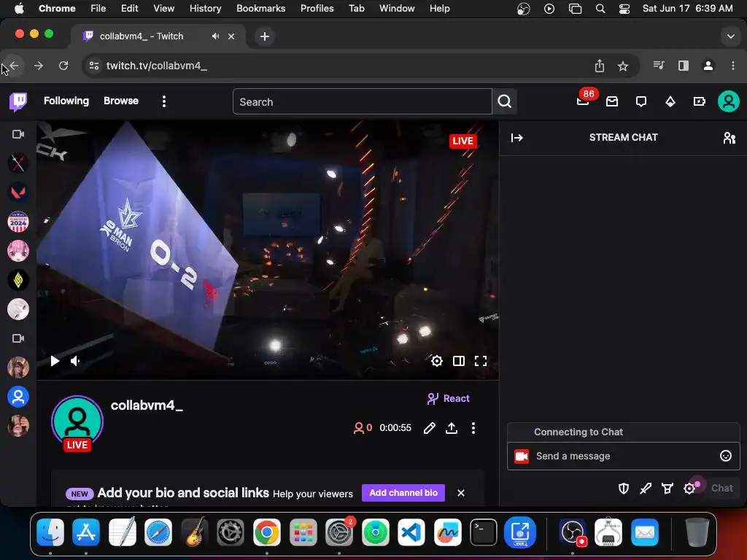747x560 pixels.
Task: Open the three-dot menu beside Browse
Action: (164, 101)
